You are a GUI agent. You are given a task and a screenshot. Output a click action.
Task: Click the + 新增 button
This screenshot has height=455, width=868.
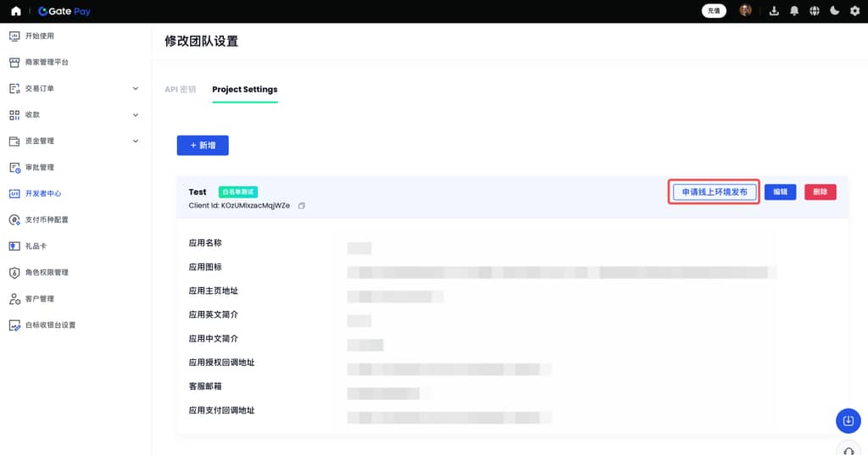click(x=203, y=146)
